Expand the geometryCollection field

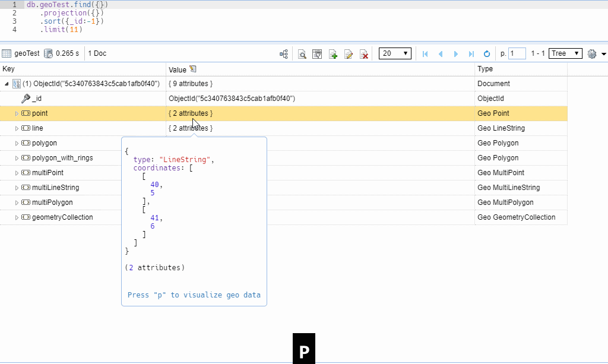click(17, 217)
